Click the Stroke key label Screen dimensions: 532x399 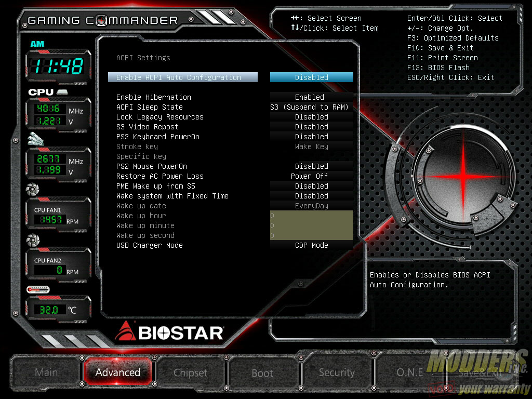(x=137, y=147)
